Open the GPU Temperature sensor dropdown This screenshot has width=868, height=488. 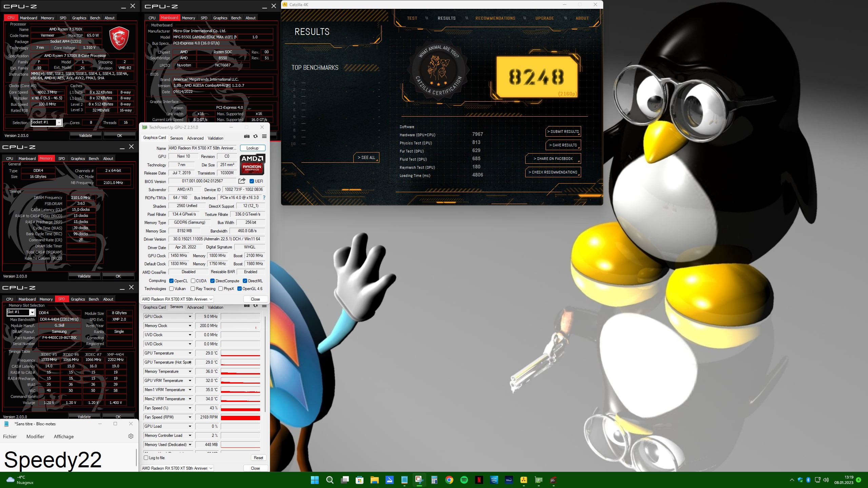[x=190, y=353]
